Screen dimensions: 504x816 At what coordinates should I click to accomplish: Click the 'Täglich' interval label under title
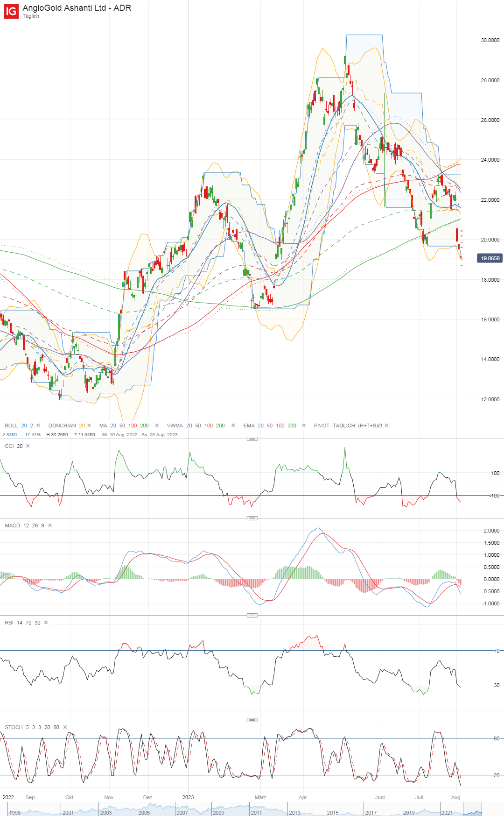(x=31, y=16)
